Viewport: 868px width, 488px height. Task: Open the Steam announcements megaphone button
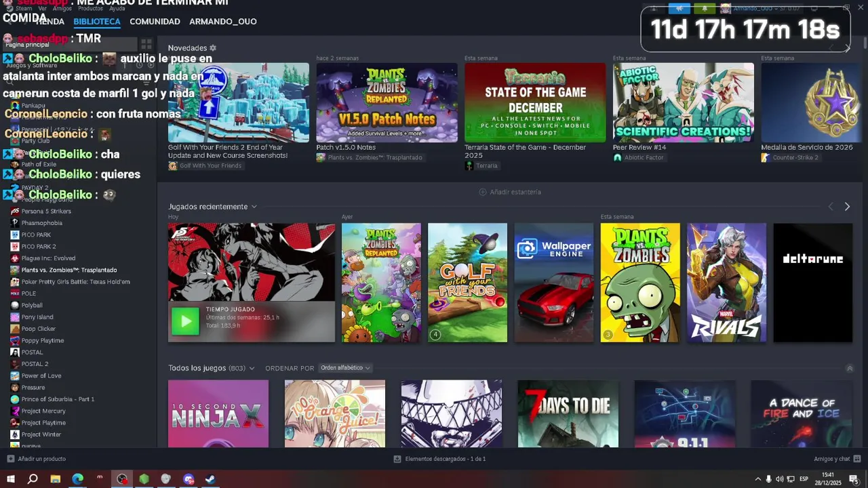coord(679,9)
